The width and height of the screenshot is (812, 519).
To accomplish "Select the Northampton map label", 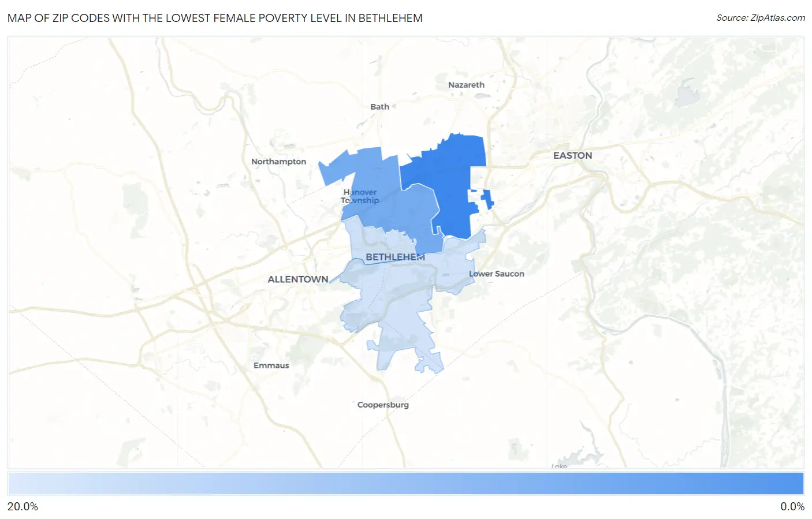I will click(278, 162).
